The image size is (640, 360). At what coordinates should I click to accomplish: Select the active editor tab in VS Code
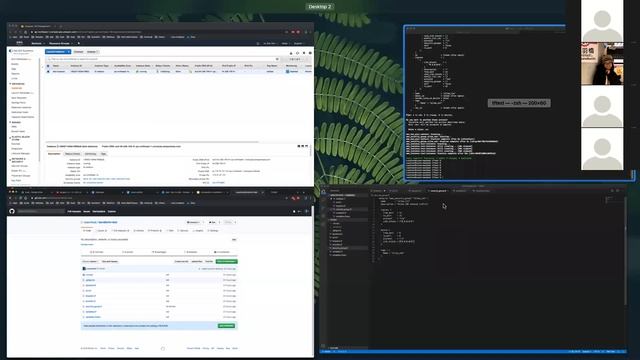coord(438,191)
